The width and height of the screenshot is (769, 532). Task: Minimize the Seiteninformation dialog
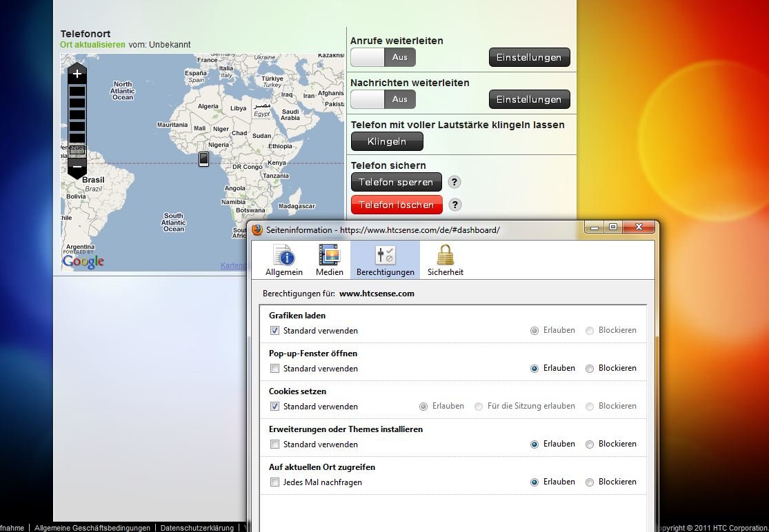(x=595, y=227)
